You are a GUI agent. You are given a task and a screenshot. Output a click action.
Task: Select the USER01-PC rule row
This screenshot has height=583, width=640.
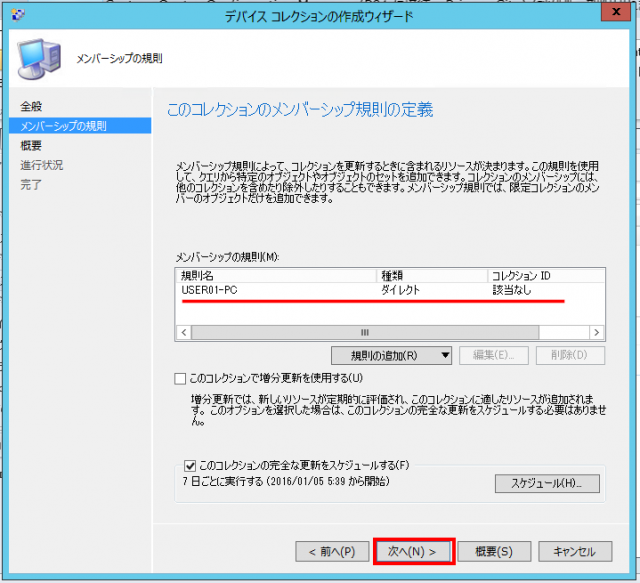click(210, 290)
